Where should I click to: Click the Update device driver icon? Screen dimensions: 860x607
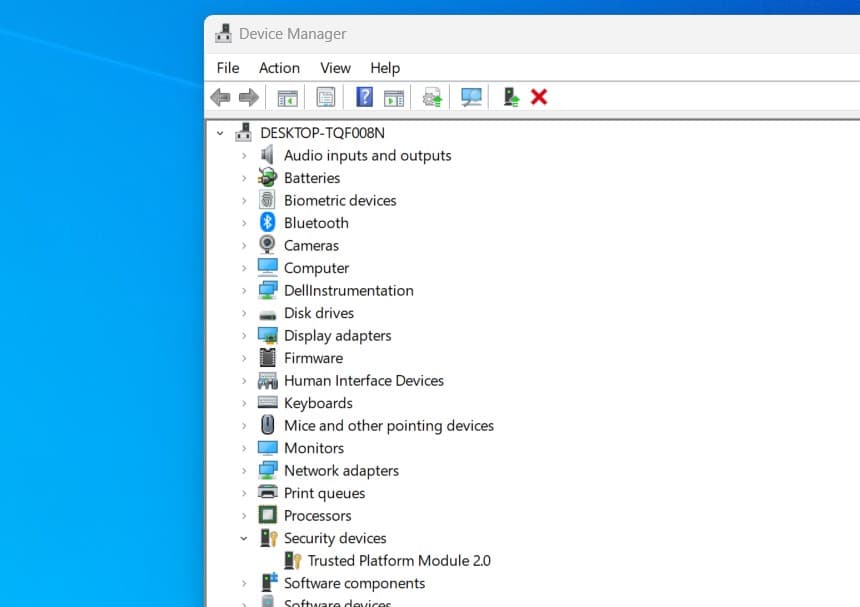coord(432,97)
